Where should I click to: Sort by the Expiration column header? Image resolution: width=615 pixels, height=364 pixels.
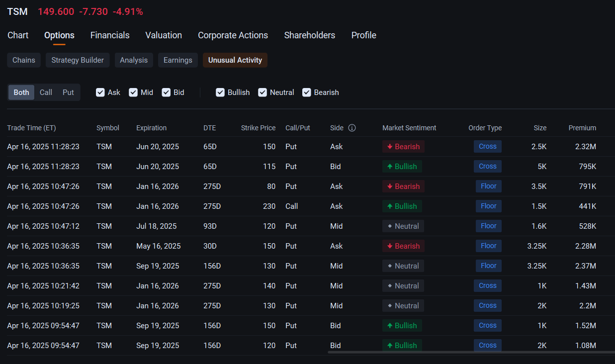(x=152, y=128)
